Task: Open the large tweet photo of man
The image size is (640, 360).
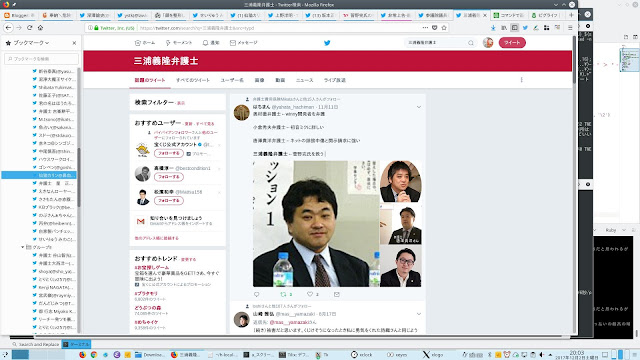Action: pos(316,224)
